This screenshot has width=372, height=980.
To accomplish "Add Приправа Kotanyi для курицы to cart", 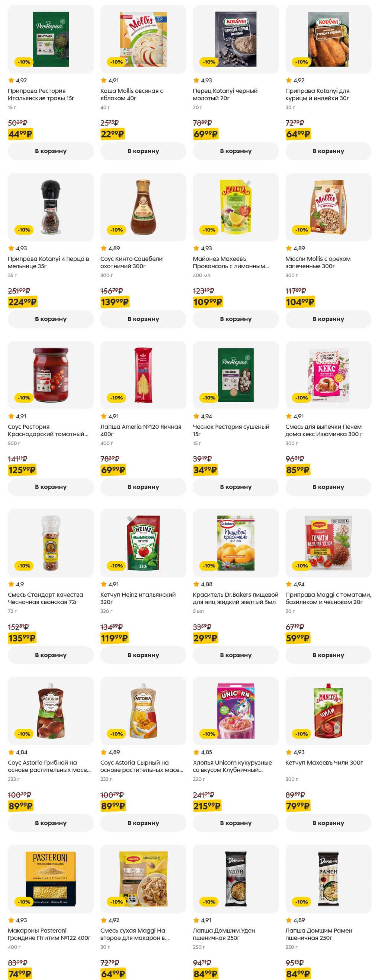I will (328, 151).
